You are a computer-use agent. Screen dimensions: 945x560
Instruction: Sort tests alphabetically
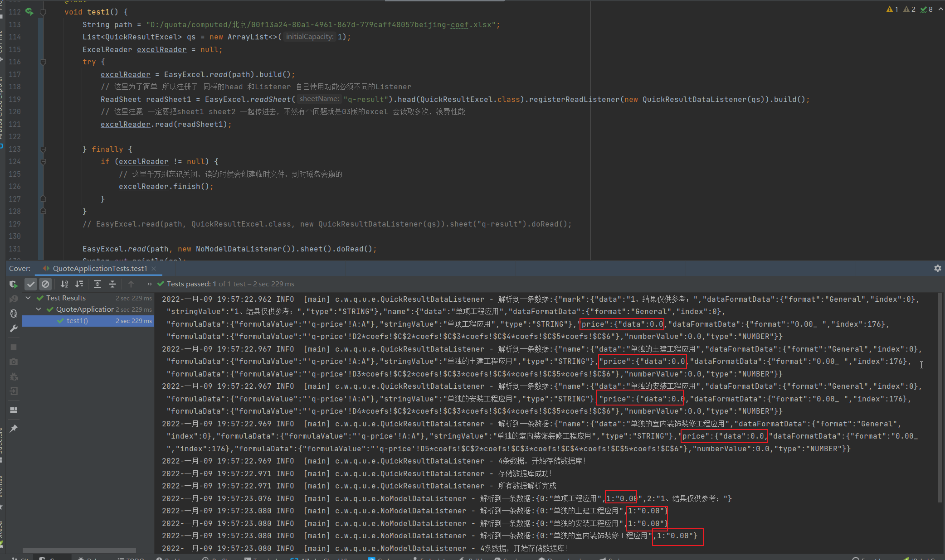64,284
